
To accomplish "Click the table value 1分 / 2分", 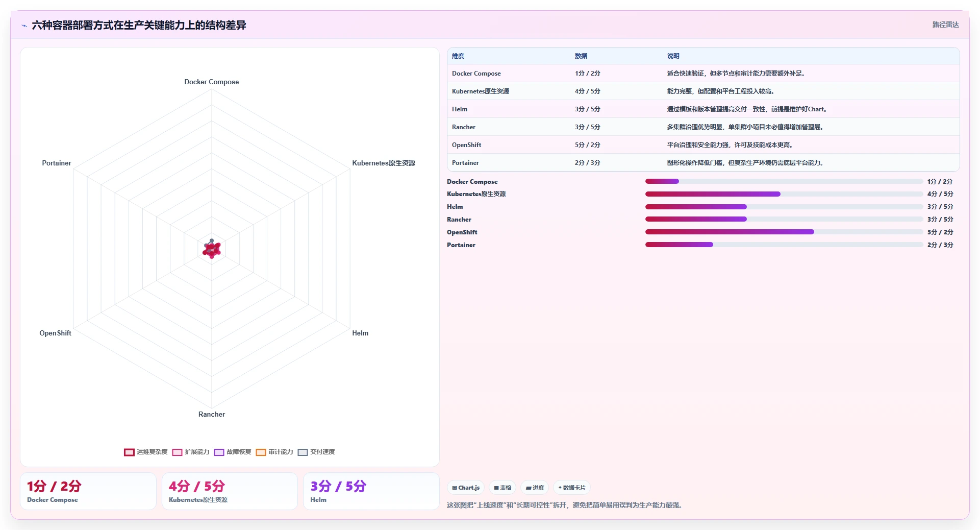I will 588,74.
